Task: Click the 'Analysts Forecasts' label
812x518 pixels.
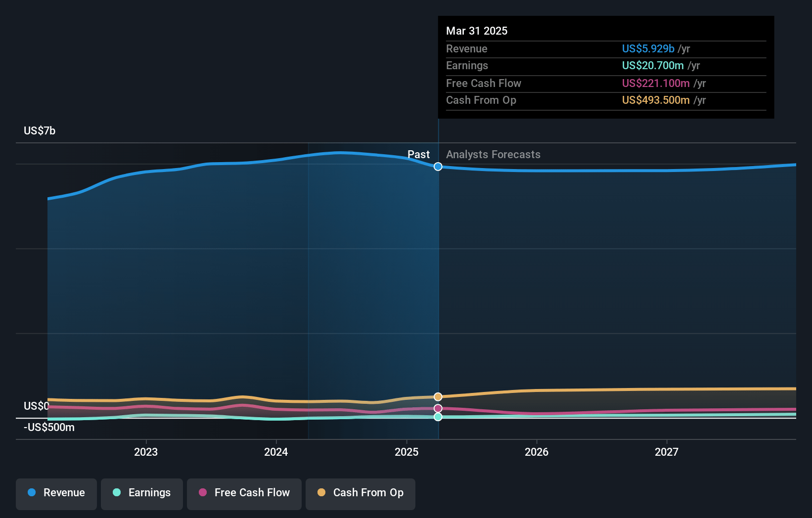Action: (493, 154)
